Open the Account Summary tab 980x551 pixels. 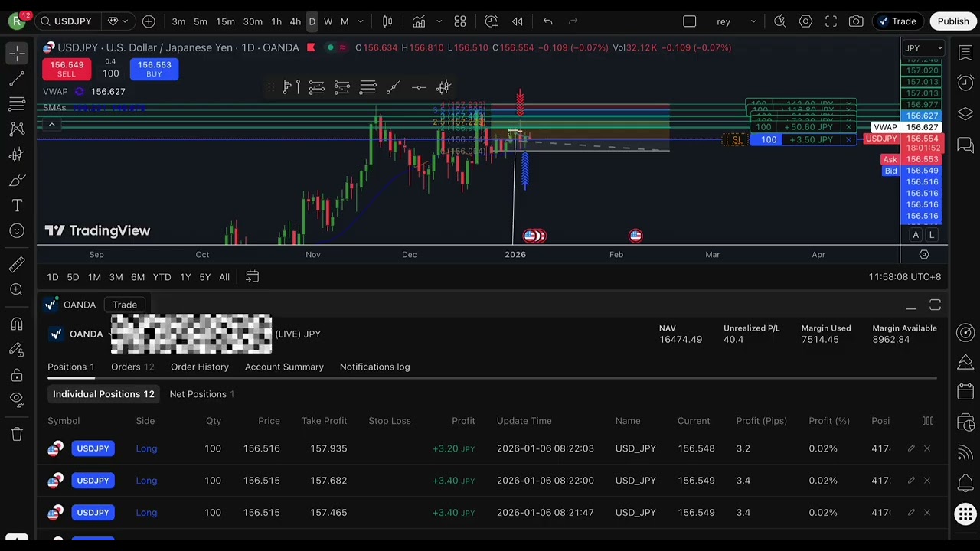coord(284,367)
